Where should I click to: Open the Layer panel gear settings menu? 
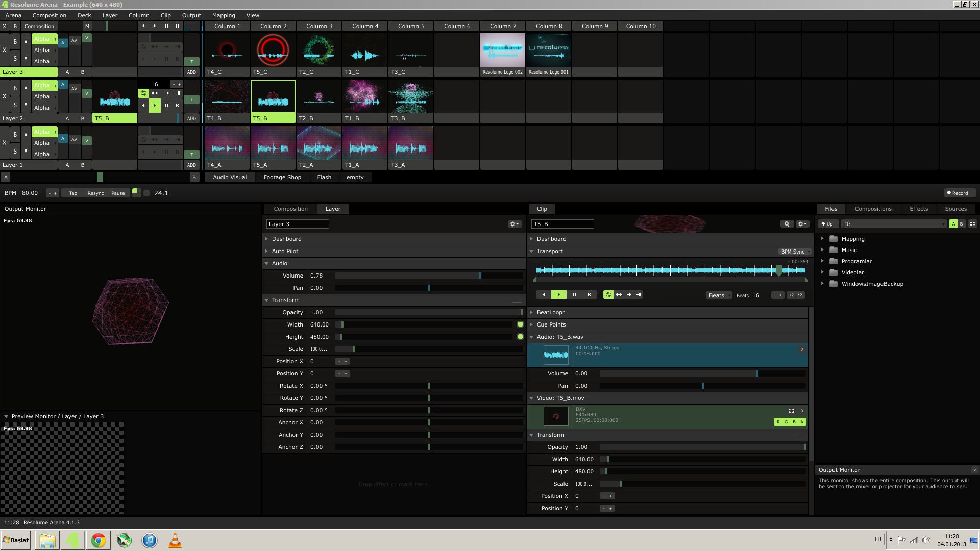[514, 224]
